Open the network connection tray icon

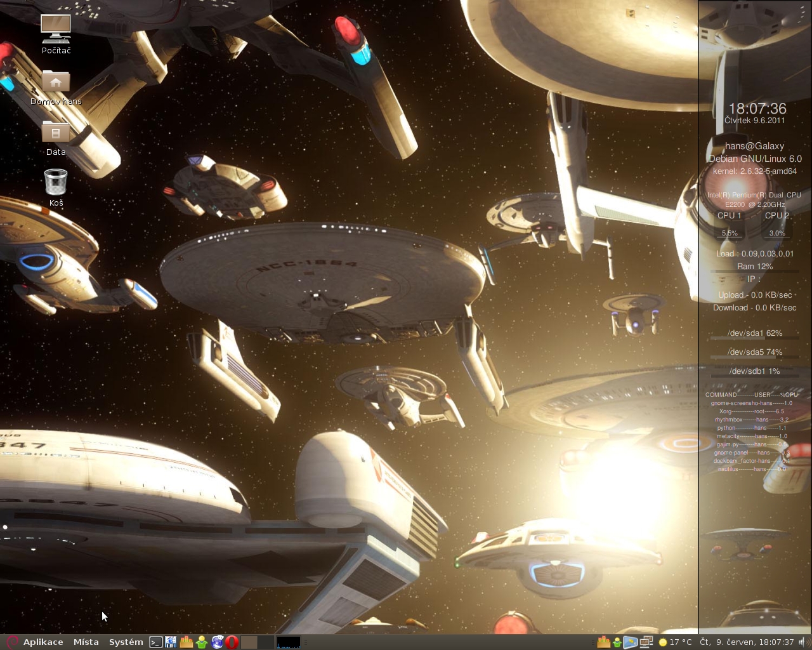(646, 642)
